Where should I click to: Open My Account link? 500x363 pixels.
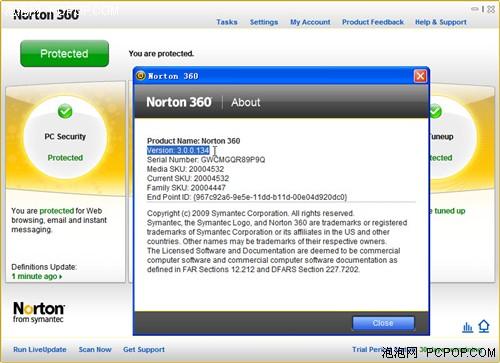point(310,22)
